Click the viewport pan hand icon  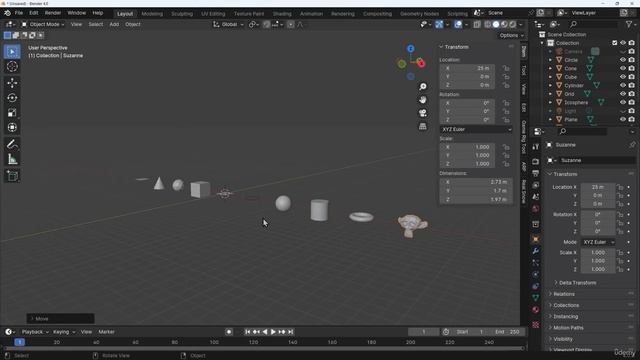423,100
